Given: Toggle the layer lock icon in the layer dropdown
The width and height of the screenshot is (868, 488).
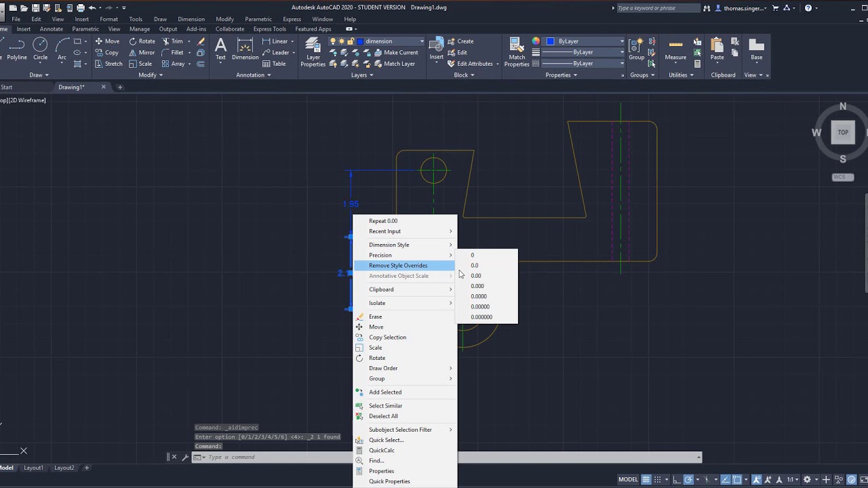Looking at the screenshot, I should point(351,41).
